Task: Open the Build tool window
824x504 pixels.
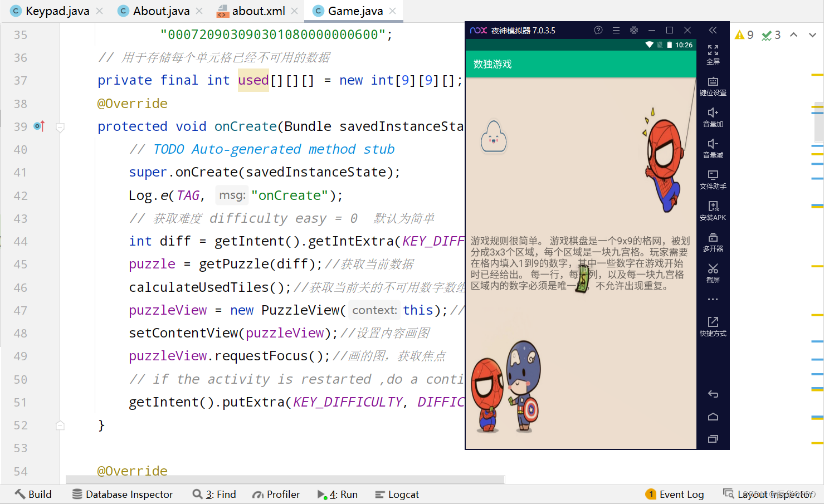Action: pyautogui.click(x=33, y=495)
